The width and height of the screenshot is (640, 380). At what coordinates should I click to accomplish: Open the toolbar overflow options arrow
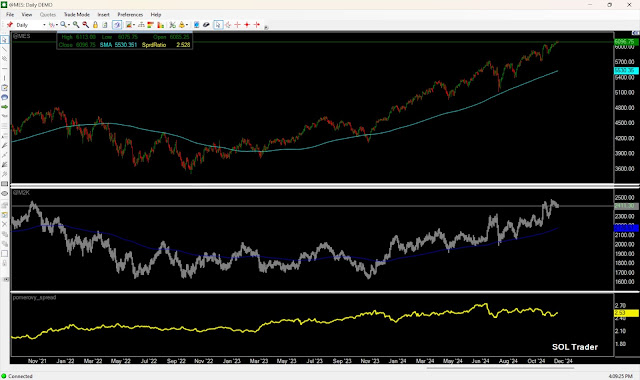click(x=266, y=27)
